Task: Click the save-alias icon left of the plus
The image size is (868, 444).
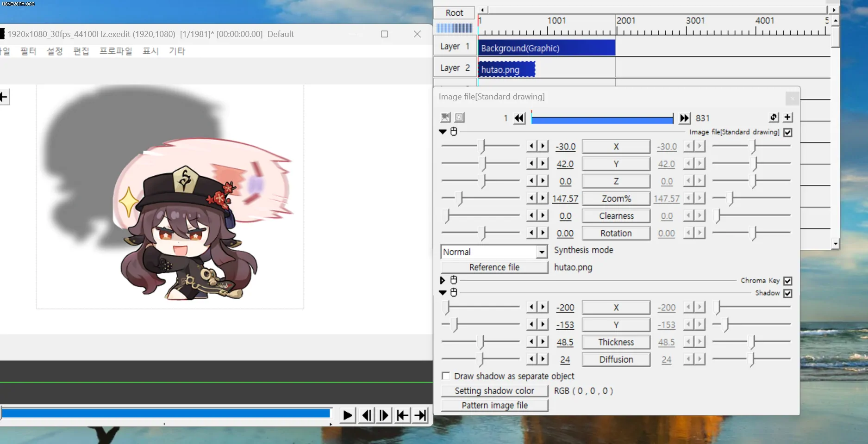Action: click(774, 117)
